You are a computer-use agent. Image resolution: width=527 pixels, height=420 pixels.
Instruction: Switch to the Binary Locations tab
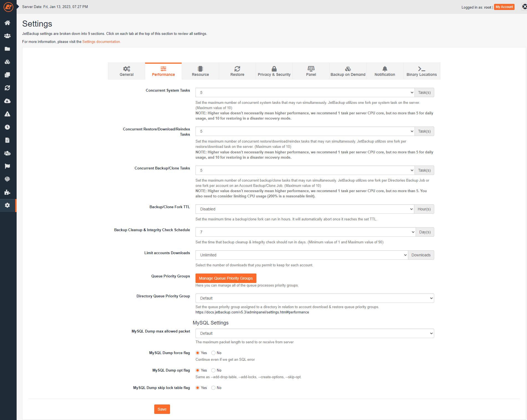[421, 71]
